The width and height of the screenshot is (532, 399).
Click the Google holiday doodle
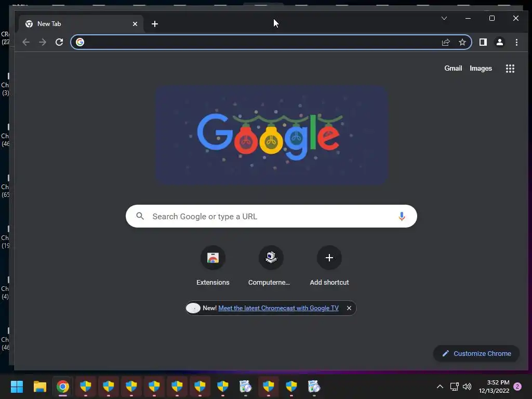271,135
